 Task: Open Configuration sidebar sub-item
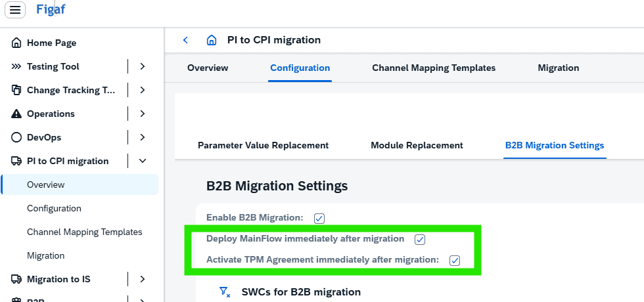(54, 209)
